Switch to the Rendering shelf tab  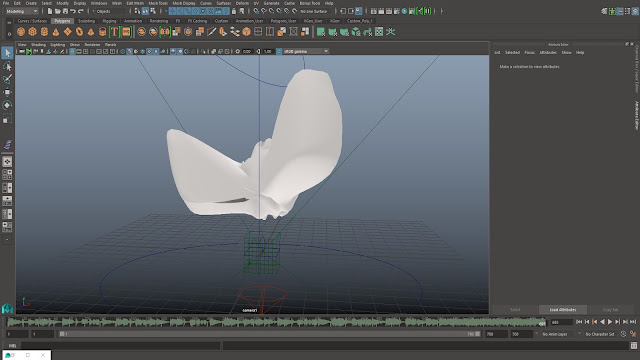point(158,21)
